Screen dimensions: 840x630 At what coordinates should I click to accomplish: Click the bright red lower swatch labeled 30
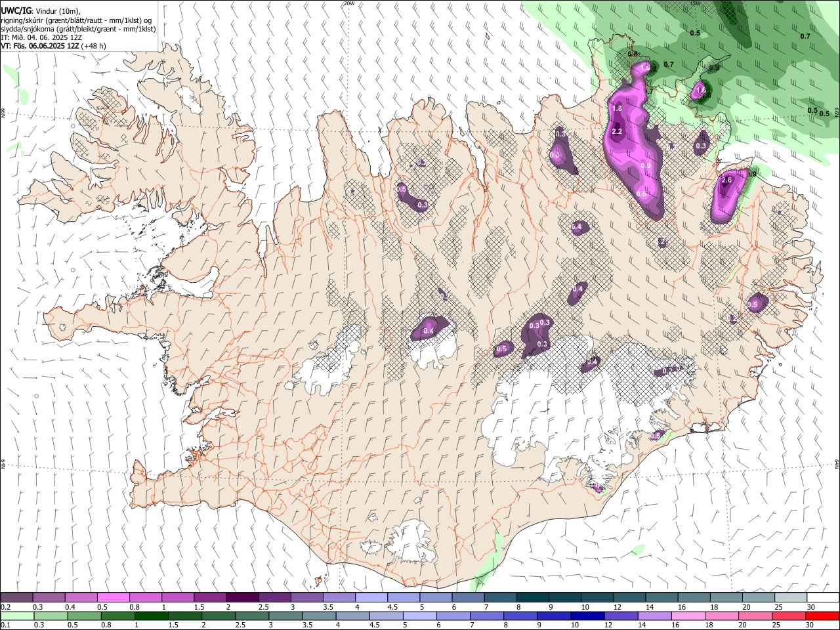click(822, 616)
